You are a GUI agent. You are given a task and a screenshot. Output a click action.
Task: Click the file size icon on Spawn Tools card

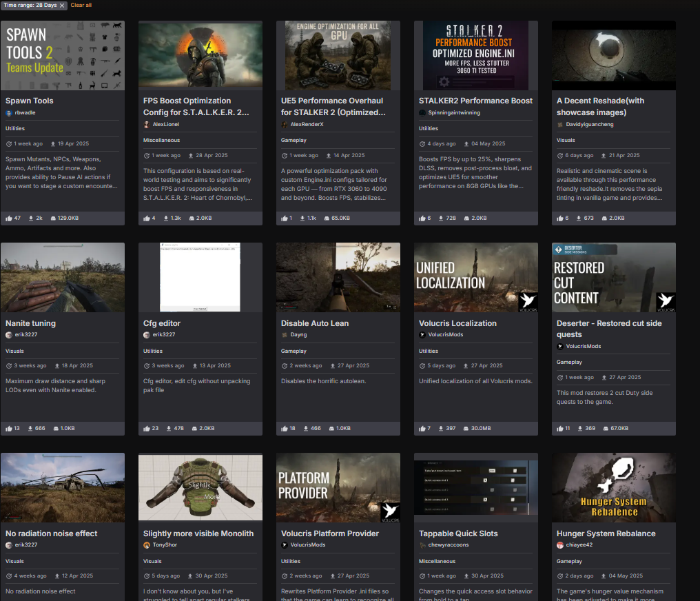[x=53, y=218]
